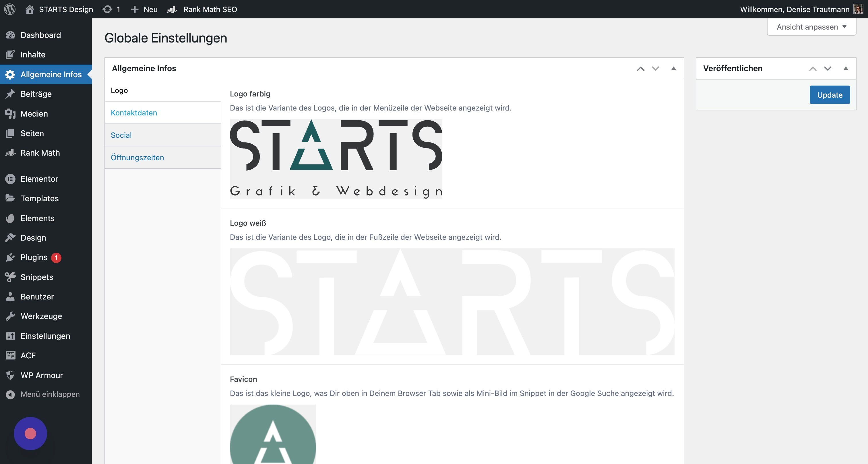Switch to the Öffnungszeiten tab
Screen dimensions: 868x464
163,158
